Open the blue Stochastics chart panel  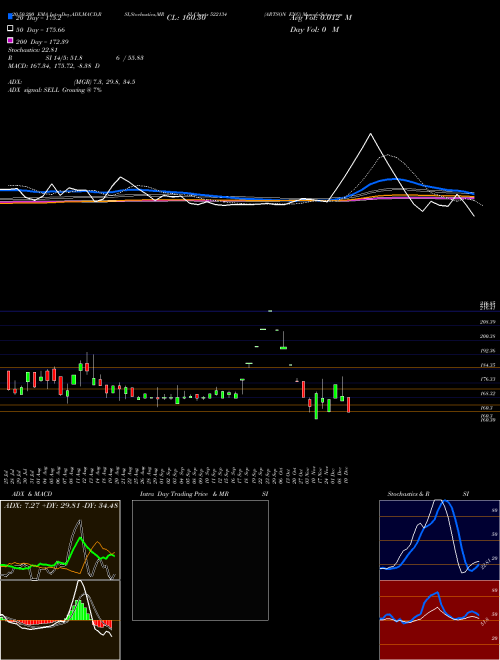(x=439, y=540)
